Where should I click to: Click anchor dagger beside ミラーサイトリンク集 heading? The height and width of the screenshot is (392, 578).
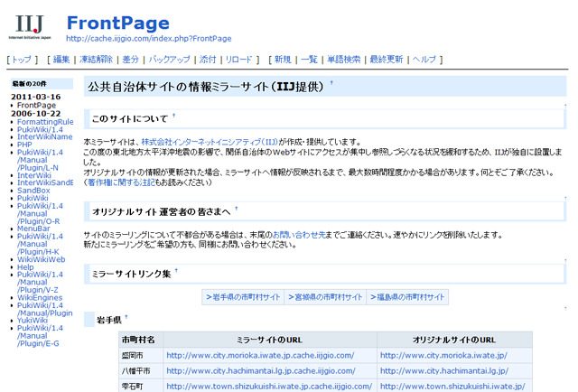point(176,270)
